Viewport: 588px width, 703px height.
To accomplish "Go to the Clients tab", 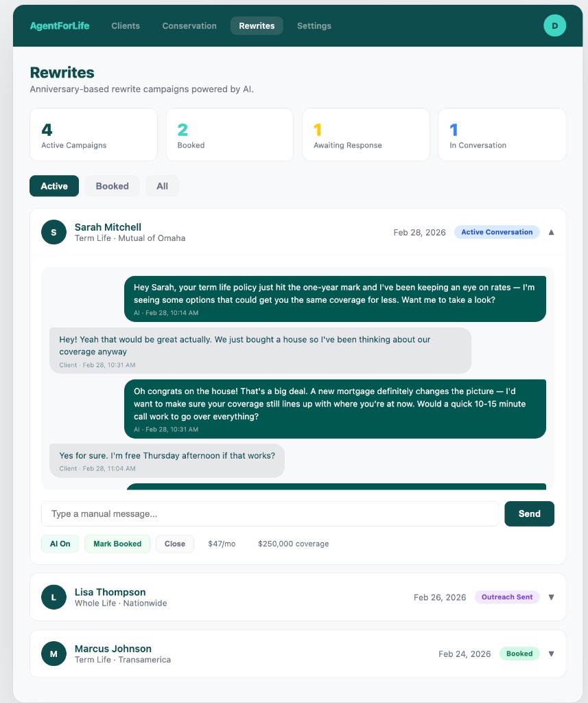I will [x=126, y=26].
